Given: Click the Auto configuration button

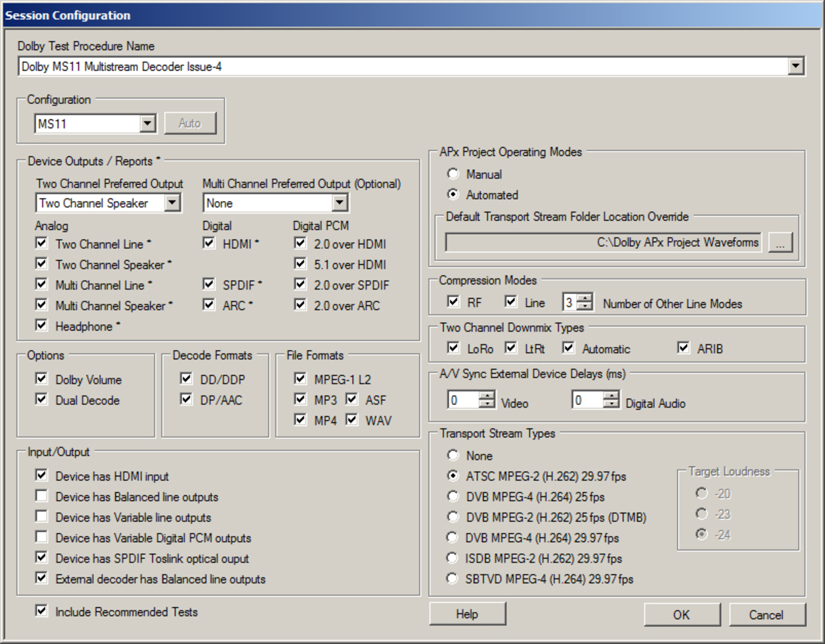Looking at the screenshot, I should tap(190, 123).
